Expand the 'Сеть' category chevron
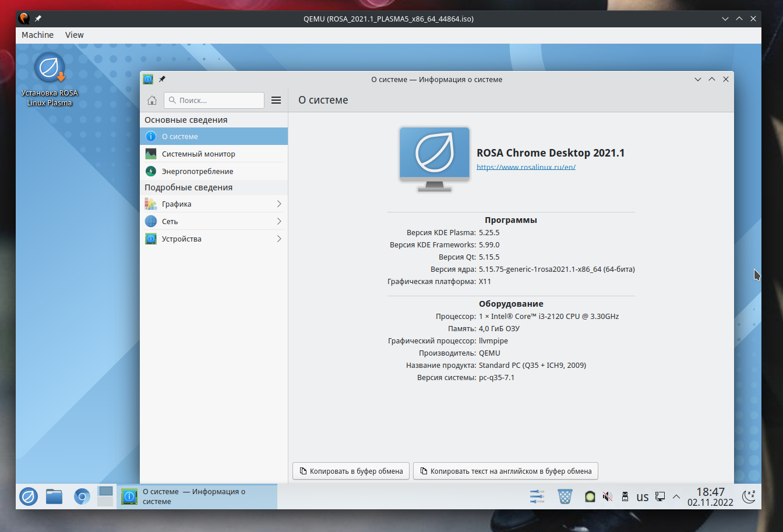 pyautogui.click(x=279, y=221)
